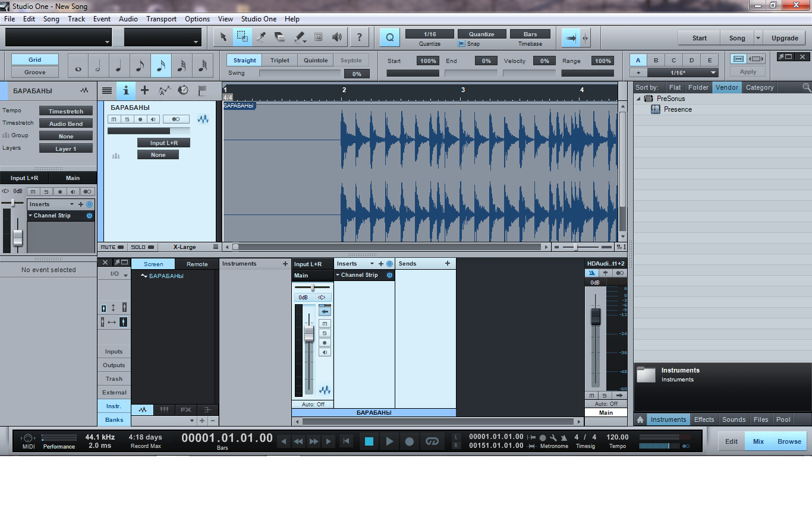
Task: Show automation with the automation icon
Action: point(164,90)
